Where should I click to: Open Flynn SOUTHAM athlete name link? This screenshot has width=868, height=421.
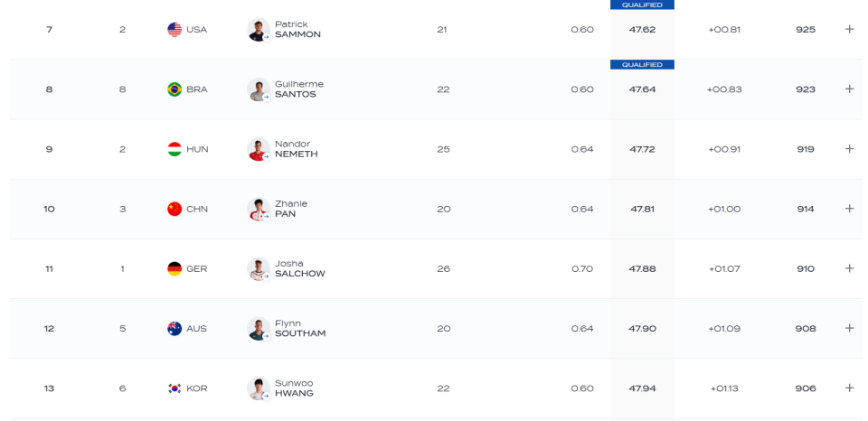point(300,329)
